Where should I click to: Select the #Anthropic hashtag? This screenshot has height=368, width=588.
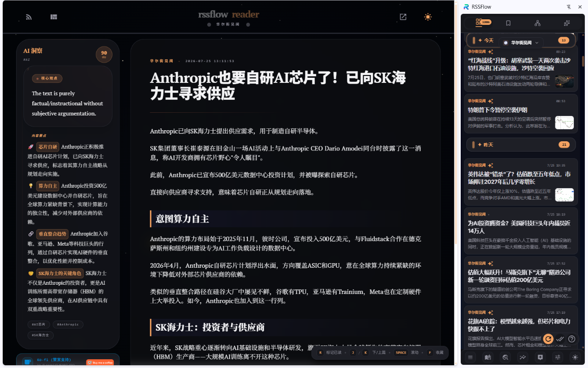pyautogui.click(x=68, y=324)
